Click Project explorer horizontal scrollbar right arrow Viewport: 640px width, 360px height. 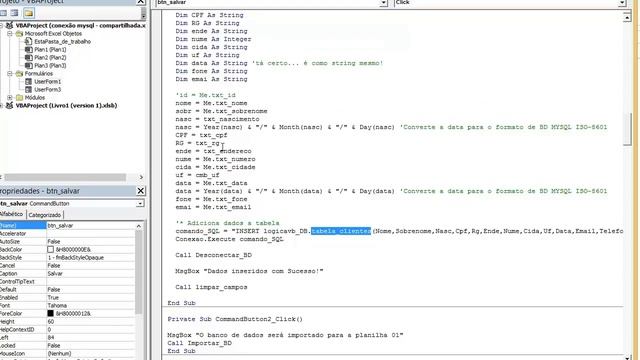point(141,177)
